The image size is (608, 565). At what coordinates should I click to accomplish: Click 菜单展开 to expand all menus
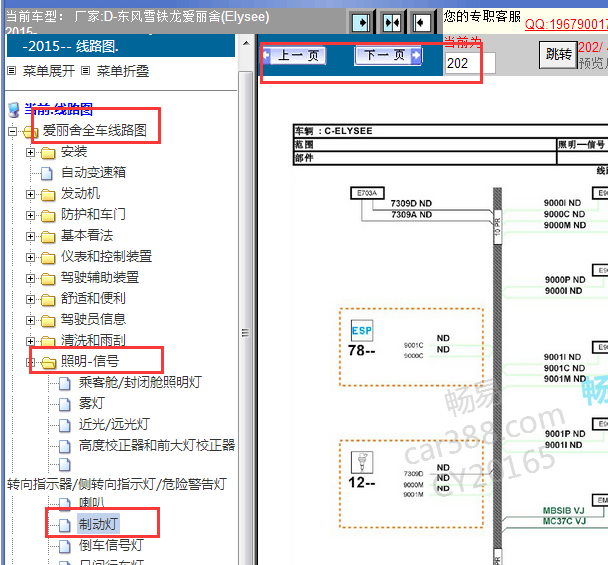click(48, 71)
